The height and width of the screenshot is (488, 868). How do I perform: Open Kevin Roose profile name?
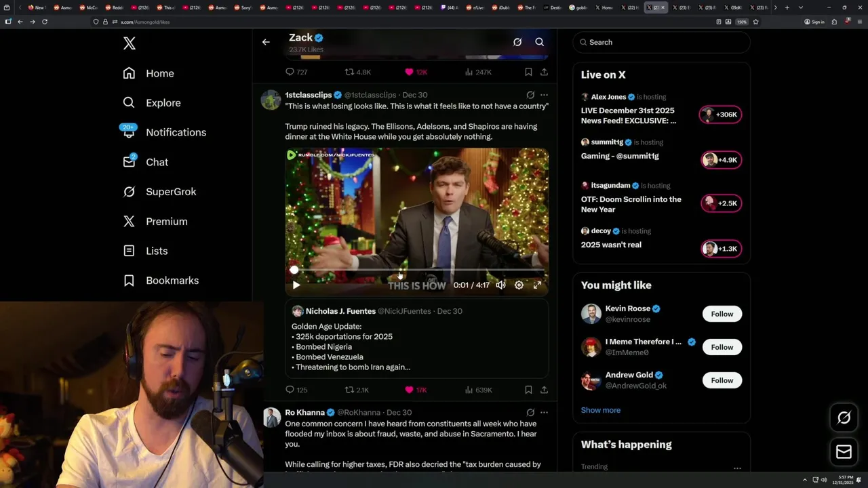coord(628,308)
